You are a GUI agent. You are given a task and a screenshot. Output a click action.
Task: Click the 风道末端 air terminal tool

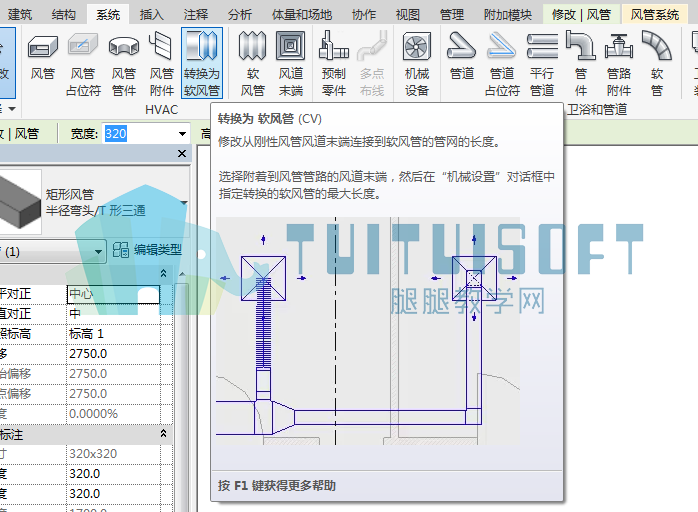[291, 62]
